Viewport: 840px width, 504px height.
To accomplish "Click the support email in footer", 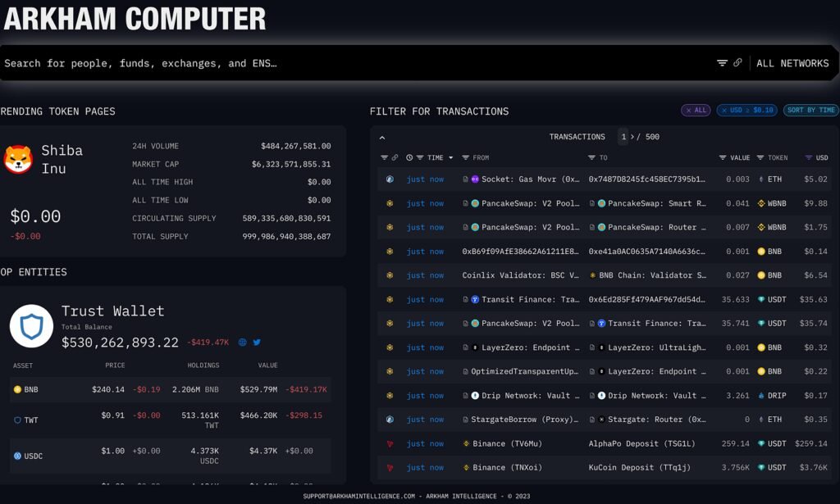I will pos(358,496).
